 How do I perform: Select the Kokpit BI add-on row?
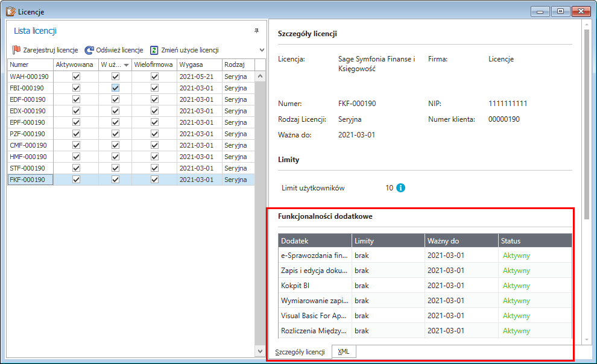[425, 285]
